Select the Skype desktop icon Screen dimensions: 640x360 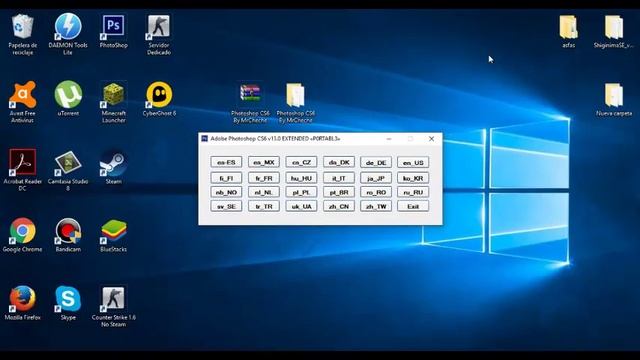68,303
